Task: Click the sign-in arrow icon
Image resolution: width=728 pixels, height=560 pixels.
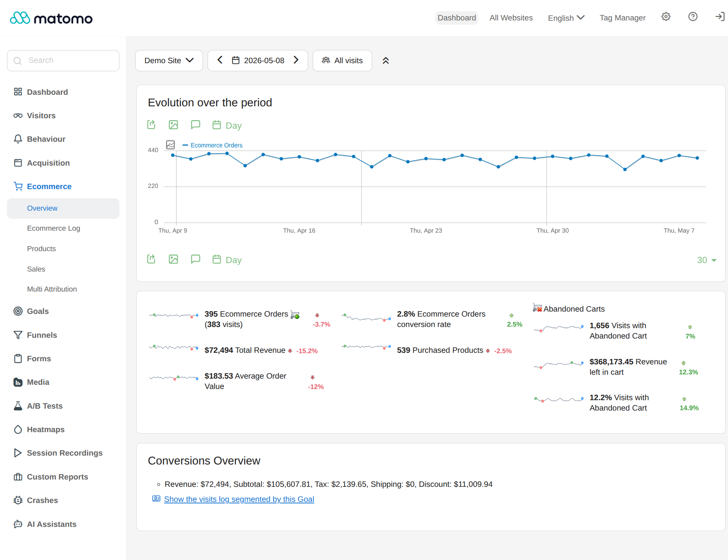Action: pyautogui.click(x=720, y=17)
